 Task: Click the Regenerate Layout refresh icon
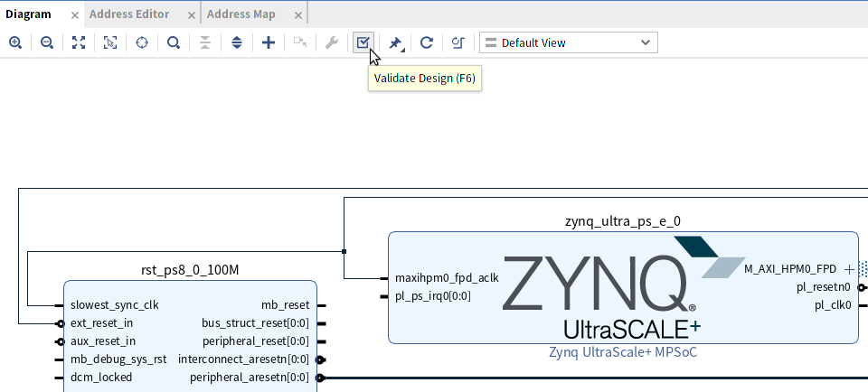426,42
